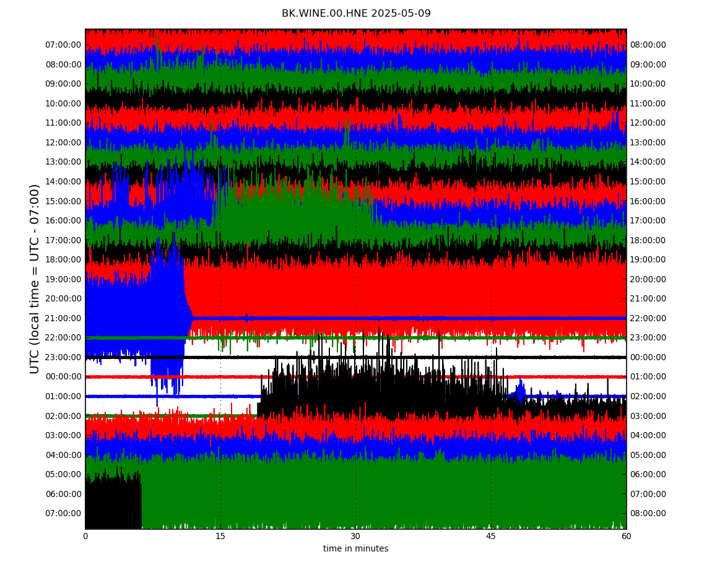Click the 04:00:00 local-time label on right axis
The height and width of the screenshot is (588, 712).
coord(648,436)
